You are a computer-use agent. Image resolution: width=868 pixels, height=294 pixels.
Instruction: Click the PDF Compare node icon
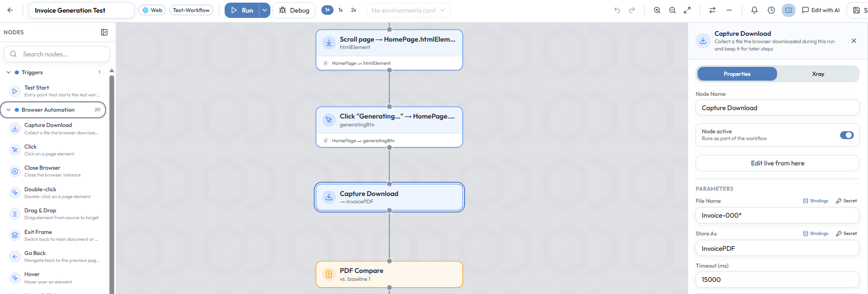329,274
